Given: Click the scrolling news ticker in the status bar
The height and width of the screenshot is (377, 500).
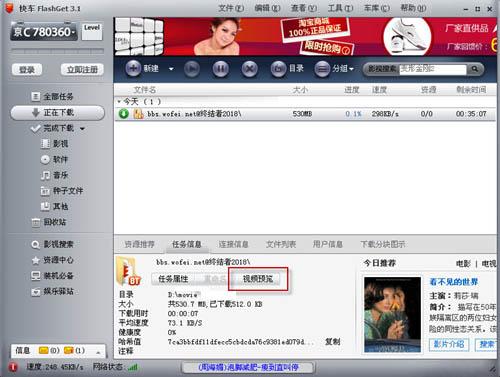Looking at the screenshot, I should tap(248, 367).
